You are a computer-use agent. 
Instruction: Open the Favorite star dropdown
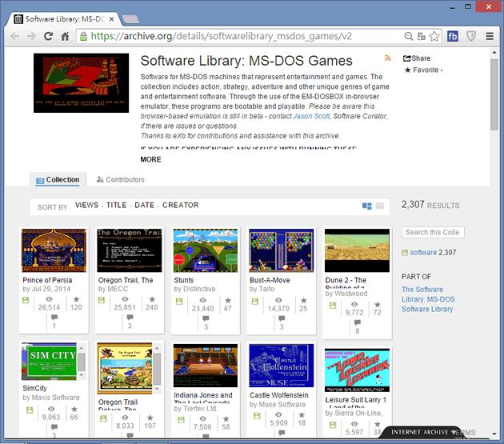[423, 70]
